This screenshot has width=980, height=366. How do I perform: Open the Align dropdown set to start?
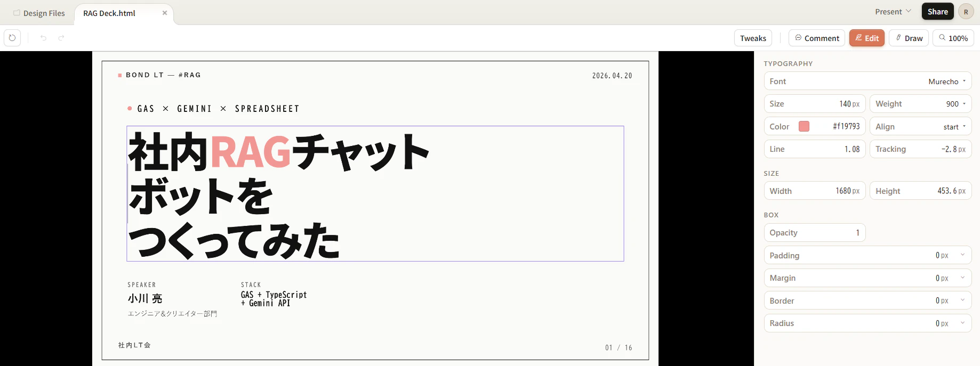point(920,126)
